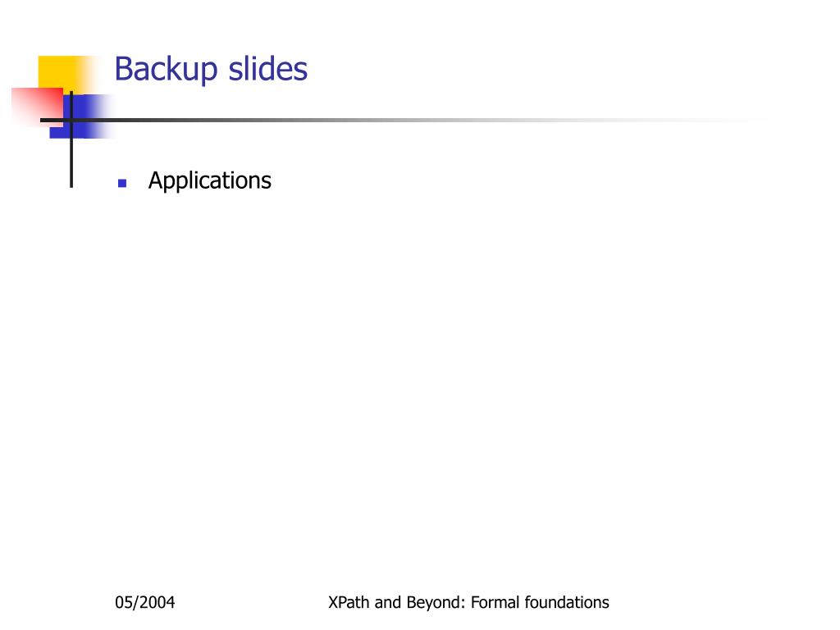Click the capital "A" in Applications
840x630 pixels.
[x=155, y=180]
